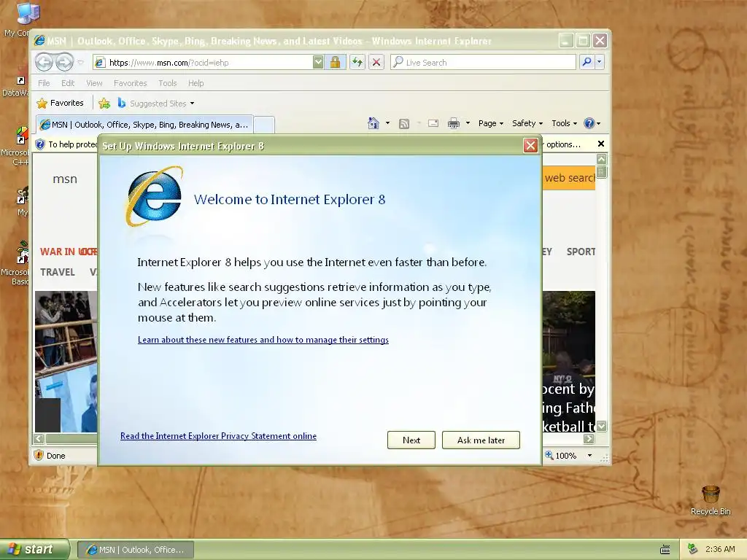This screenshot has height=560, width=747.
Task: Open the Privacy Statement online link
Action: [218, 436]
